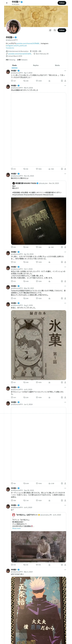The image size is (72, 644).
Task: Click the back arrow icon
Action: [7, 3]
